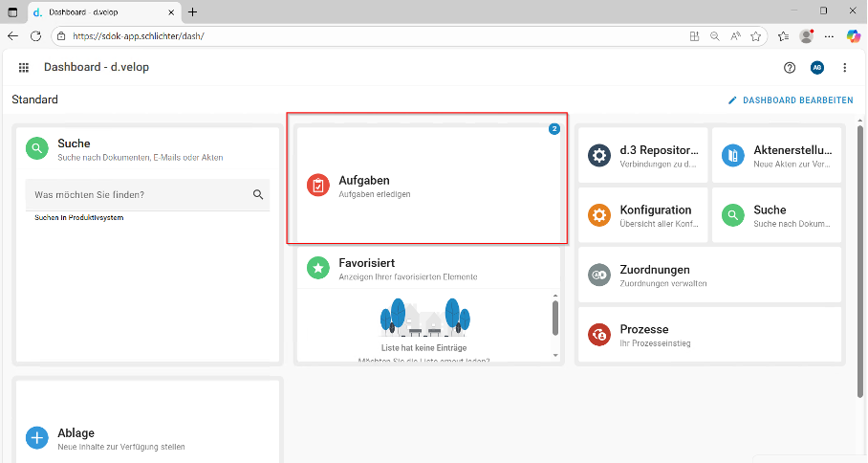The image size is (868, 463).
Task: Open the Prozesse tile title
Action: pyautogui.click(x=643, y=329)
